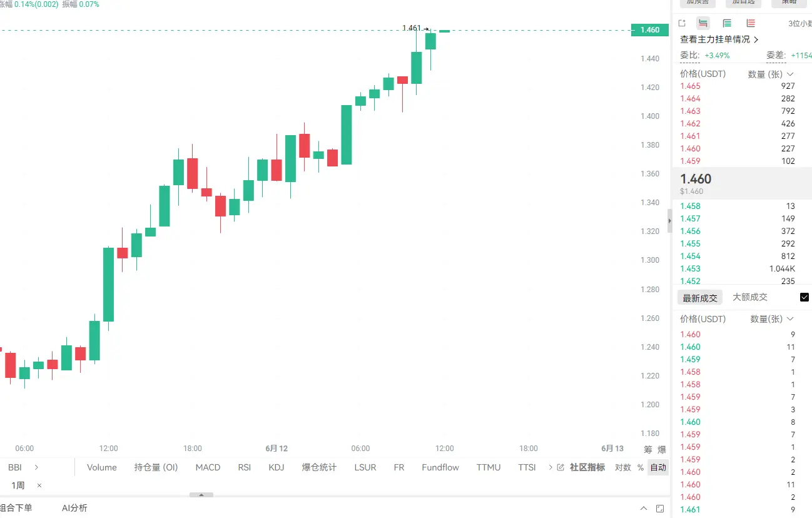This screenshot has height=518, width=812.
Task: Click the panel divider collapse handle below indicators
Action: click(201, 495)
